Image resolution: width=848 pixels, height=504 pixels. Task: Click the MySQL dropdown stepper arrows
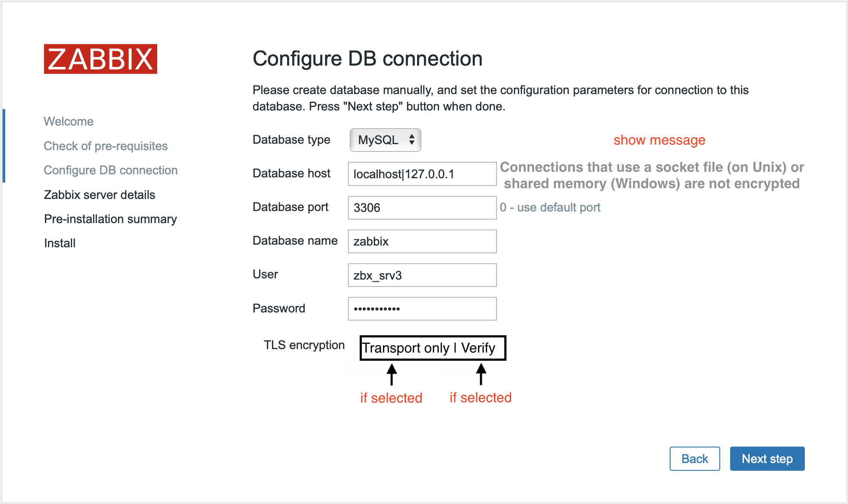pyautogui.click(x=412, y=139)
